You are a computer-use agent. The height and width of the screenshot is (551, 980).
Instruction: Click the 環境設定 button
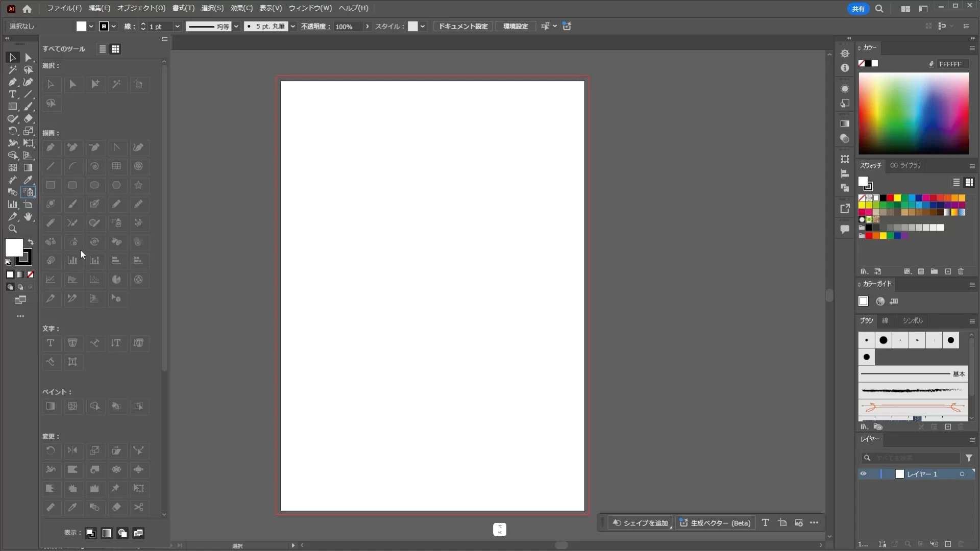(x=516, y=27)
